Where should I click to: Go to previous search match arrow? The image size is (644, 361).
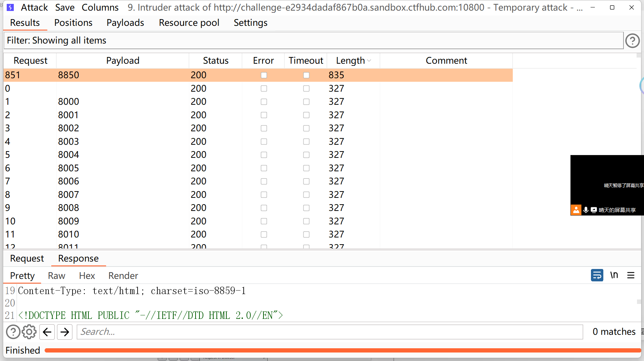[47, 332]
